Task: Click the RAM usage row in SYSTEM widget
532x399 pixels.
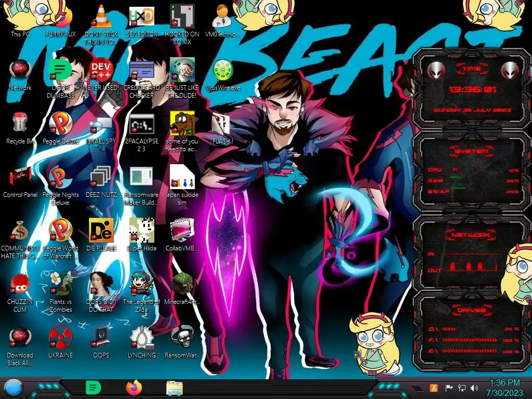Action: 474,180
